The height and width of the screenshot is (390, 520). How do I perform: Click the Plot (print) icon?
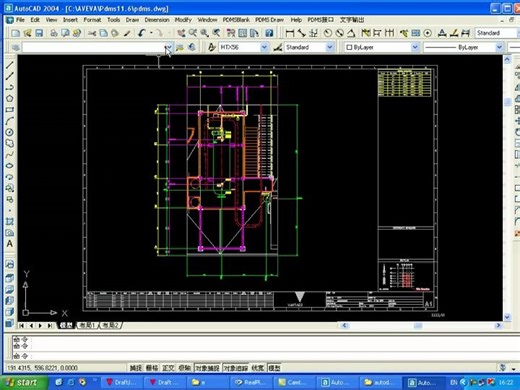click(x=54, y=33)
